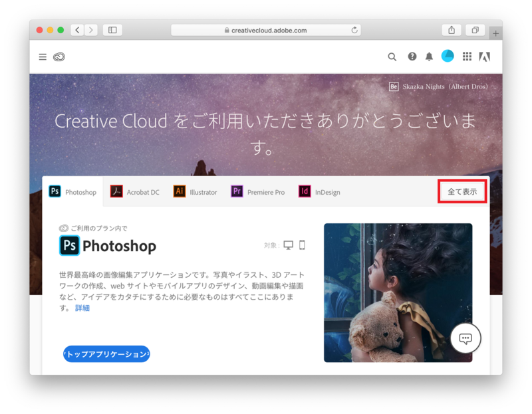This screenshot has height=414, width=532.
Task: Click the Photoshop product heading text
Action: pyautogui.click(x=120, y=246)
